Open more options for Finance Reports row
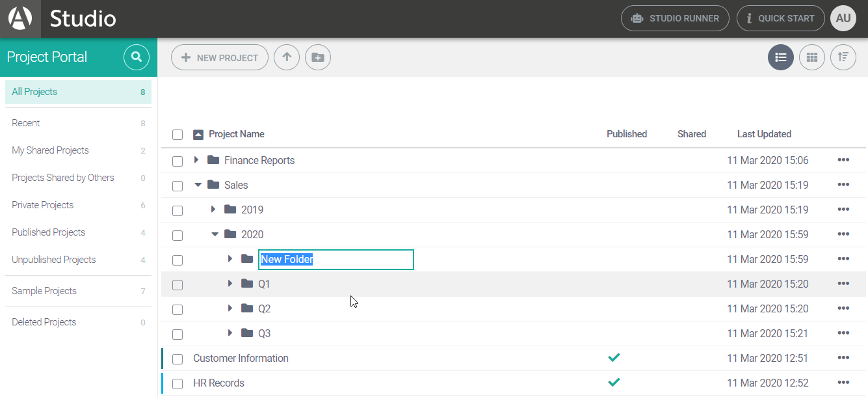The height and width of the screenshot is (397, 868). pos(843,160)
